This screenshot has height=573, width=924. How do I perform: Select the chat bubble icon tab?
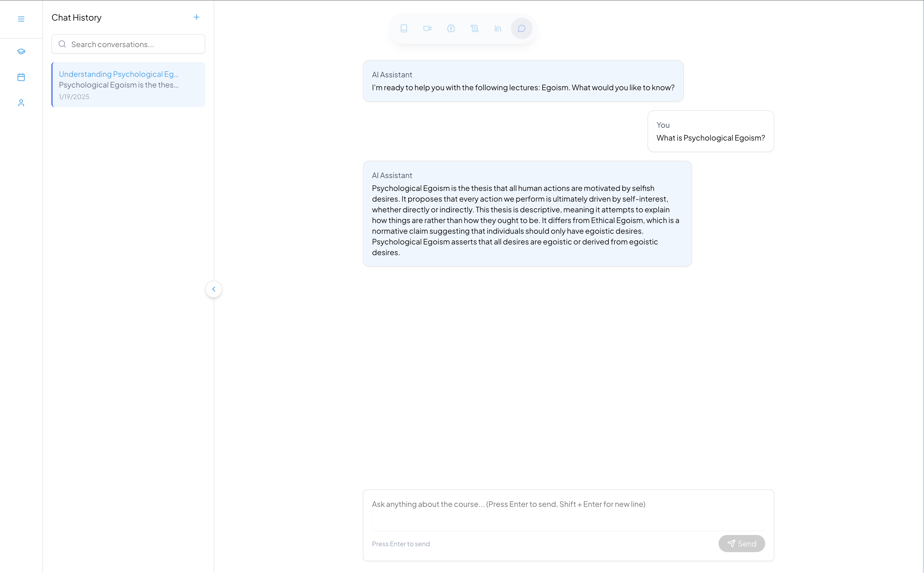[x=521, y=28]
